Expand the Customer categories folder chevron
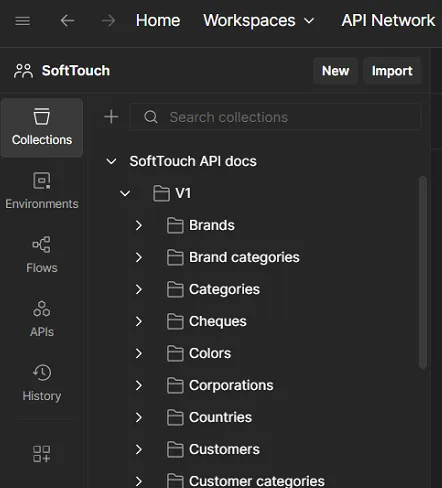Image resolution: width=442 pixels, height=488 pixels. click(139, 481)
